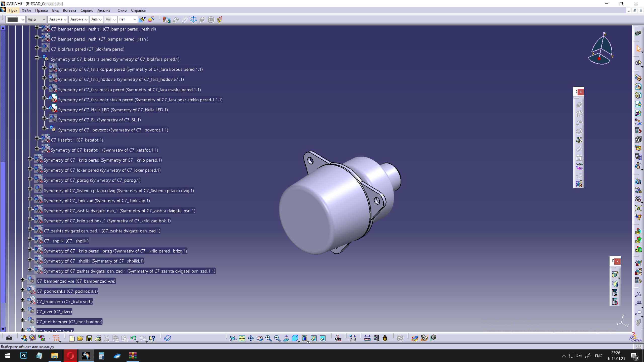Open the notification center icon
Image resolution: width=644 pixels, height=362 pixels.
[634, 356]
